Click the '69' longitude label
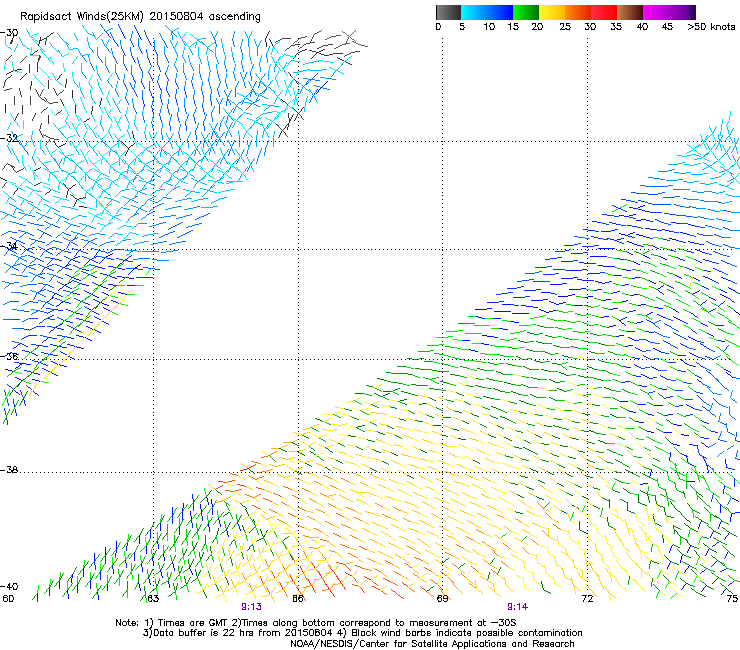Image resolution: width=740 pixels, height=650 pixels. tap(442, 599)
